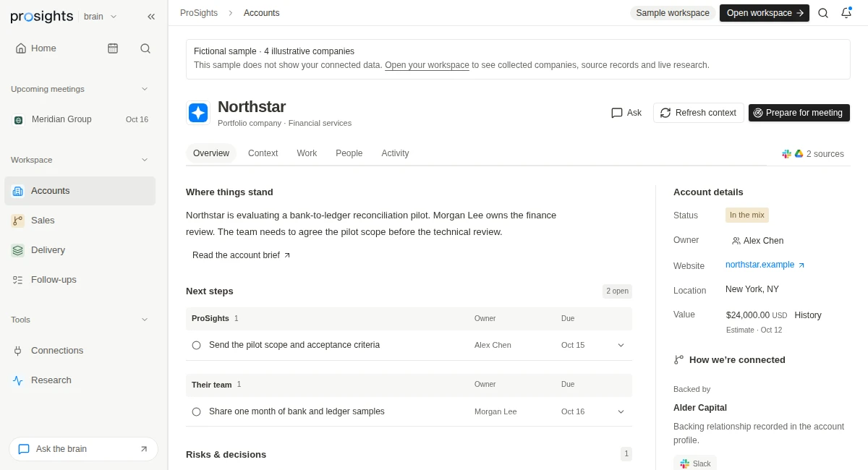Viewport: 868px width, 470px height.
Task: Select Accounts in the sidebar
Action: pyautogui.click(x=80, y=191)
